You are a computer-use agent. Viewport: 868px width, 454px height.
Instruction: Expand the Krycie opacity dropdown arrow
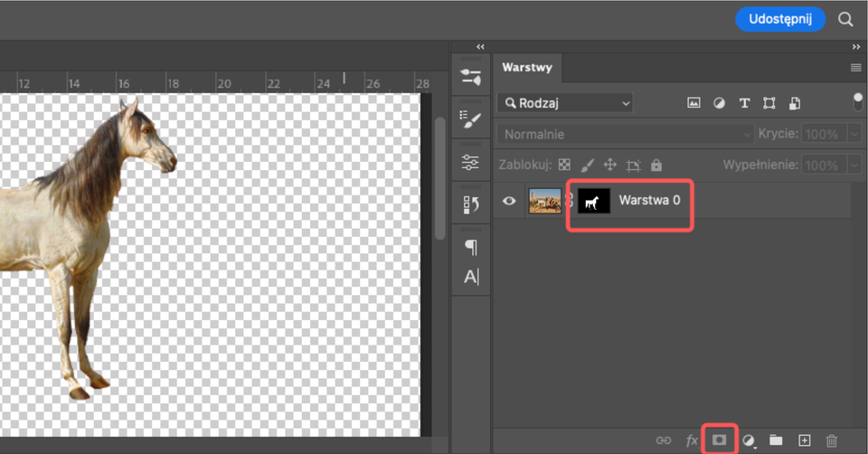pyautogui.click(x=855, y=134)
